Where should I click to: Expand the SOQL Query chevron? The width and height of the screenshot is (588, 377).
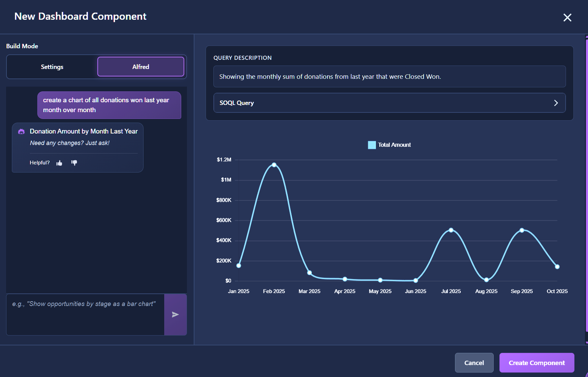point(556,103)
